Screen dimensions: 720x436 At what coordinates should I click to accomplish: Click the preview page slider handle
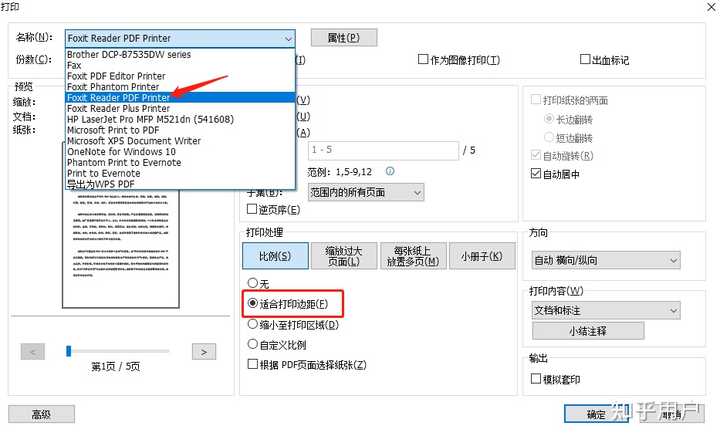click(69, 351)
